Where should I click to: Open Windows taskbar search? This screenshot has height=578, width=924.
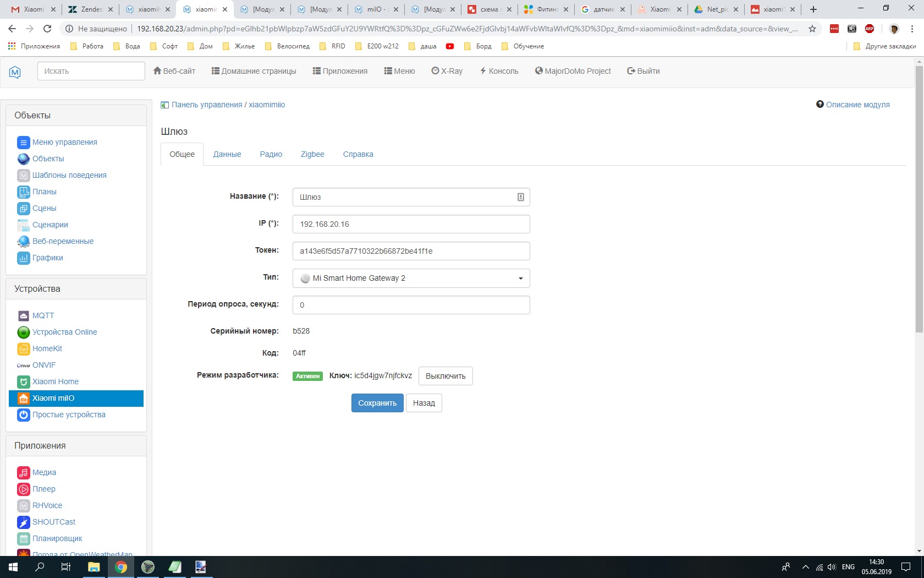point(40,567)
